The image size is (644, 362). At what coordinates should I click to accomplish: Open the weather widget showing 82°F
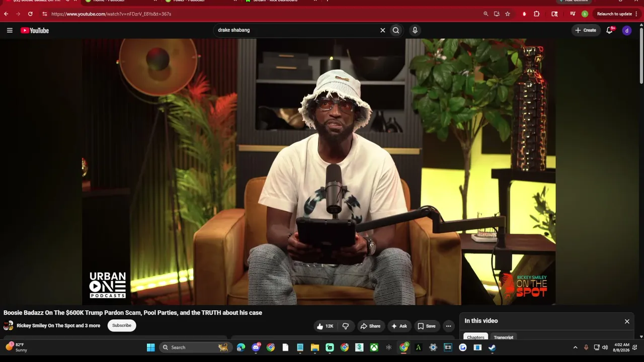click(17, 347)
